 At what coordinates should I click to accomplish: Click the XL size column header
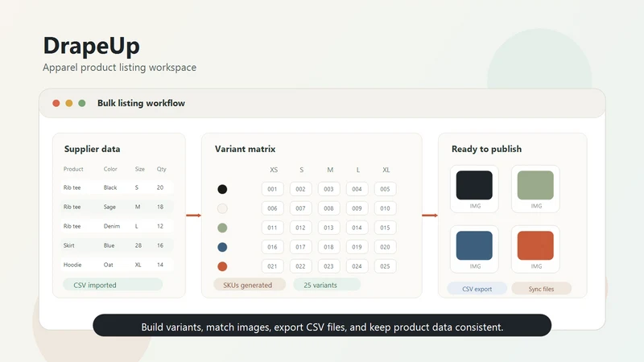pos(386,170)
